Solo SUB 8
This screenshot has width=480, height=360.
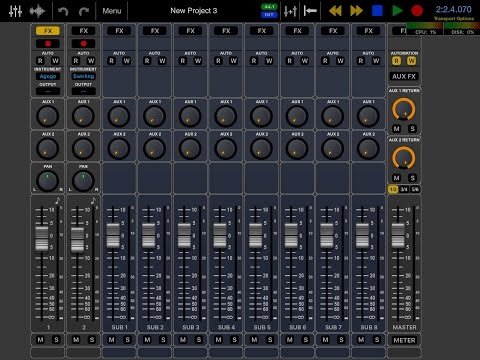click(377, 340)
